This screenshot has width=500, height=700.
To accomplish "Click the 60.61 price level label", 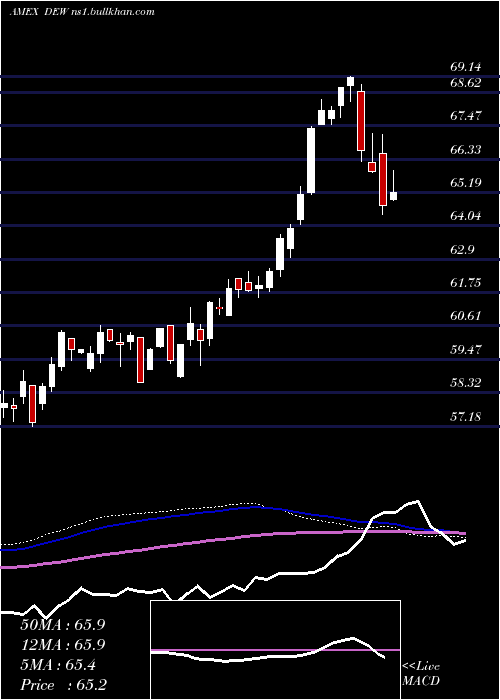I will click(466, 316).
